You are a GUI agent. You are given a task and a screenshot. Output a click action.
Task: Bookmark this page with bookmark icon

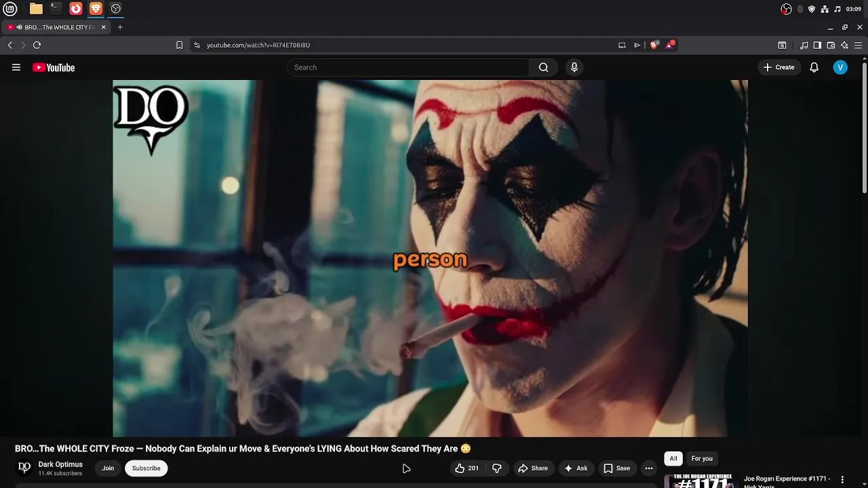point(179,45)
